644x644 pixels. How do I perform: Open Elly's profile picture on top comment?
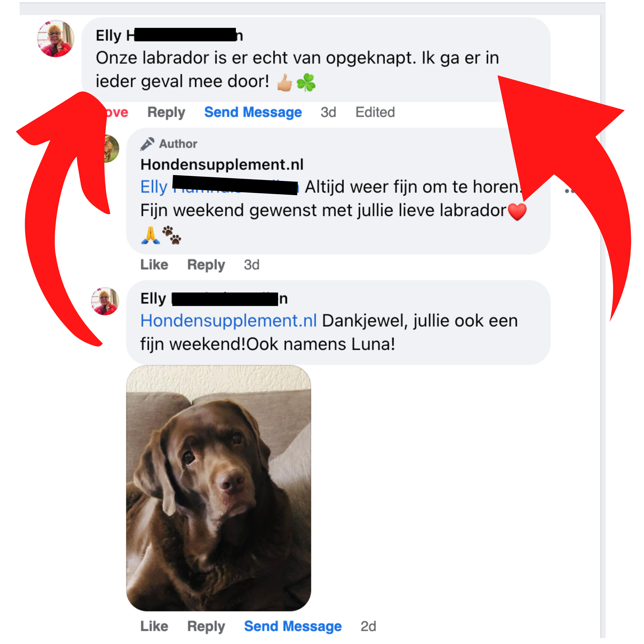click(55, 38)
